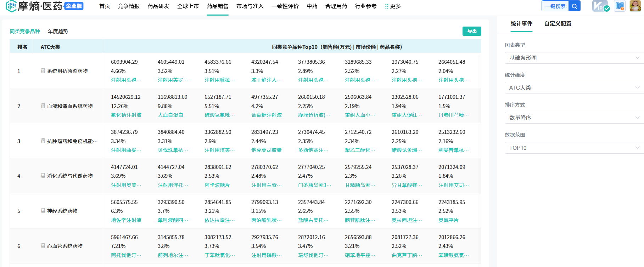Click the icon beside 消化系统与代谢药物

43,176
